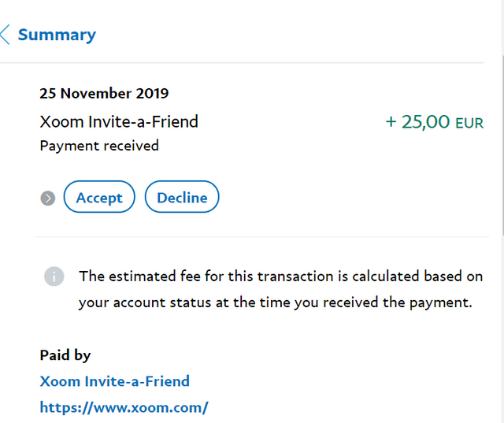504x423 pixels.
Task: Click the green + 25,00 amount
Action: pyautogui.click(x=417, y=122)
